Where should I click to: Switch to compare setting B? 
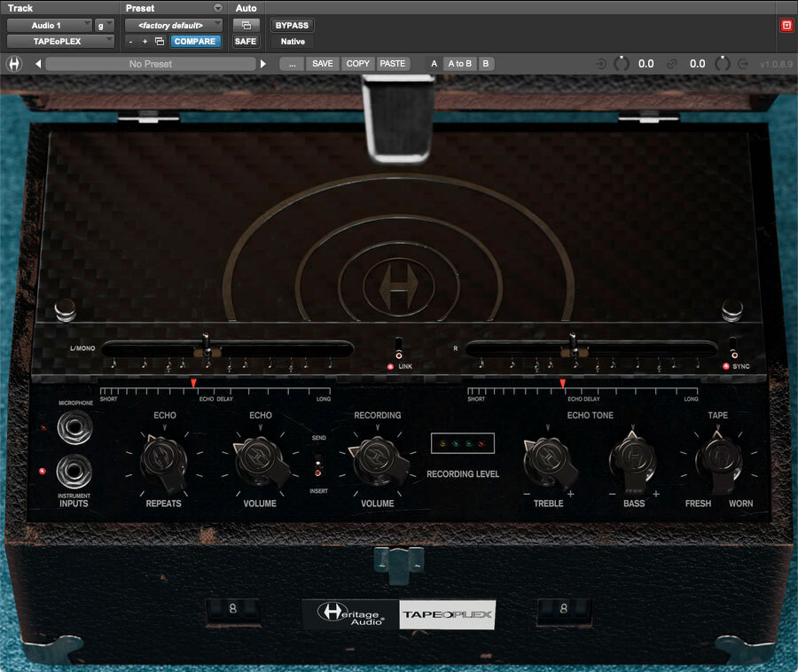click(486, 63)
